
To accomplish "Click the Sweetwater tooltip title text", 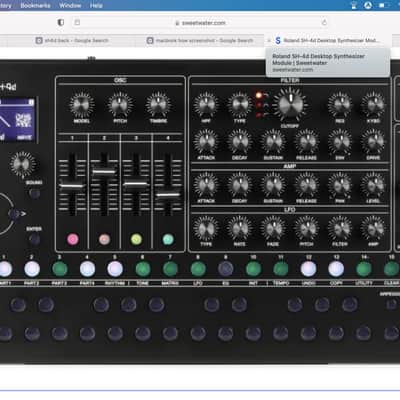I will 318,59.
